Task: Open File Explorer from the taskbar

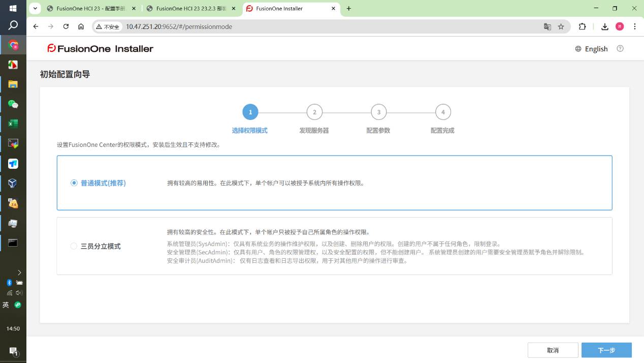Action: 13,84
